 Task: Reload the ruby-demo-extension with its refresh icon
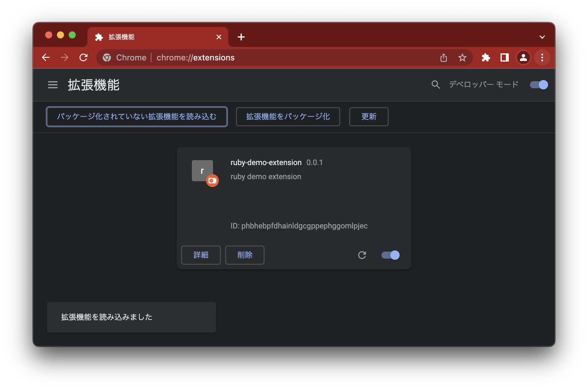click(x=362, y=255)
